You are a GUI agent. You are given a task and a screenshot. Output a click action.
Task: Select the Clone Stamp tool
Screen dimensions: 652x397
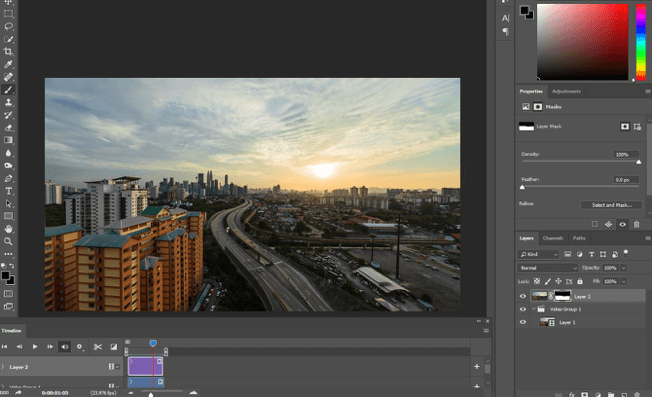tap(8, 102)
